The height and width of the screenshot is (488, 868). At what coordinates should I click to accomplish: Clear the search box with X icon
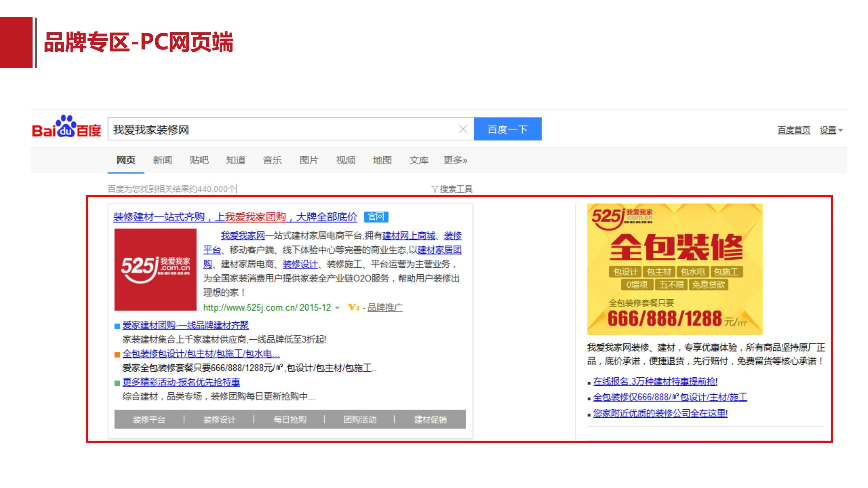click(x=463, y=129)
